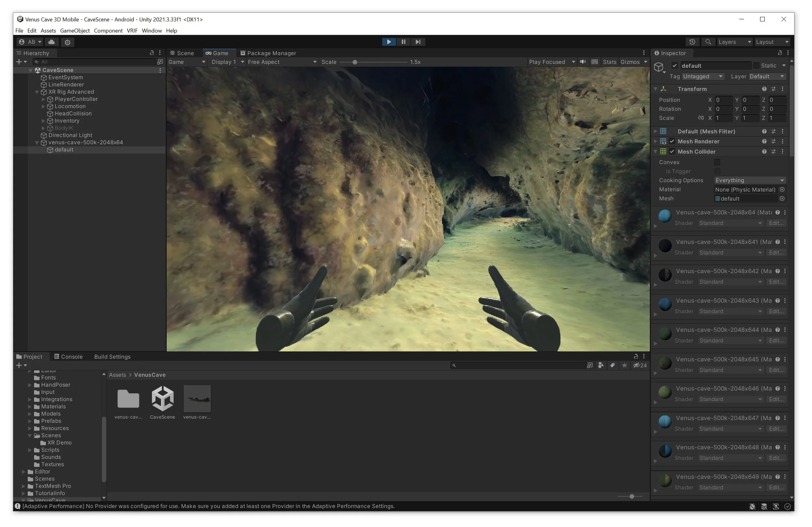The height and width of the screenshot is (527, 812).
Task: Click the Pause button in the toolbar
Action: pos(404,42)
